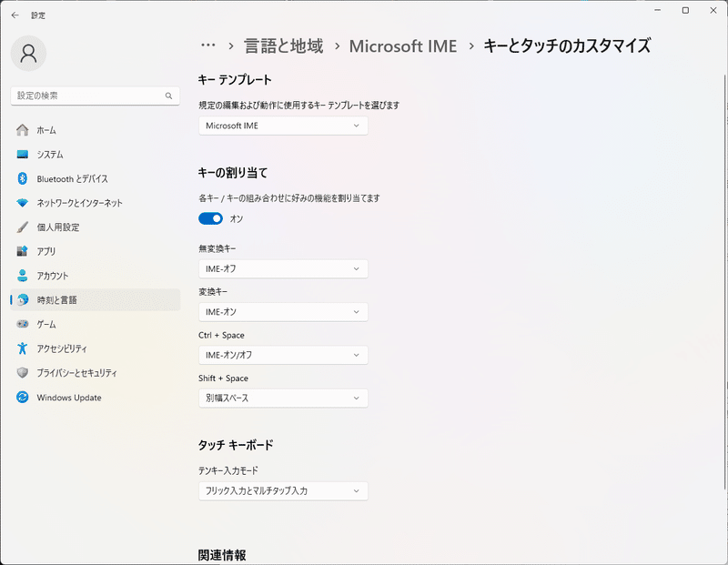728x565 pixels.
Task: Click the アクセシビリティ figure icon
Action: [22, 348]
